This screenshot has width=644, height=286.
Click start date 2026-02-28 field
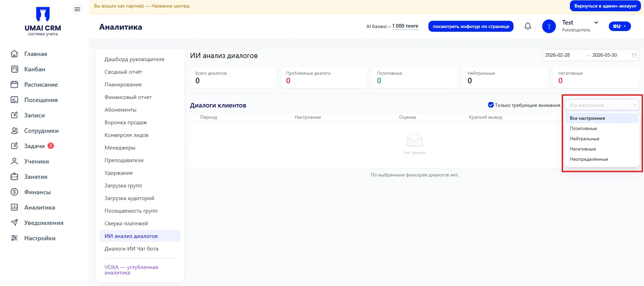558,55
